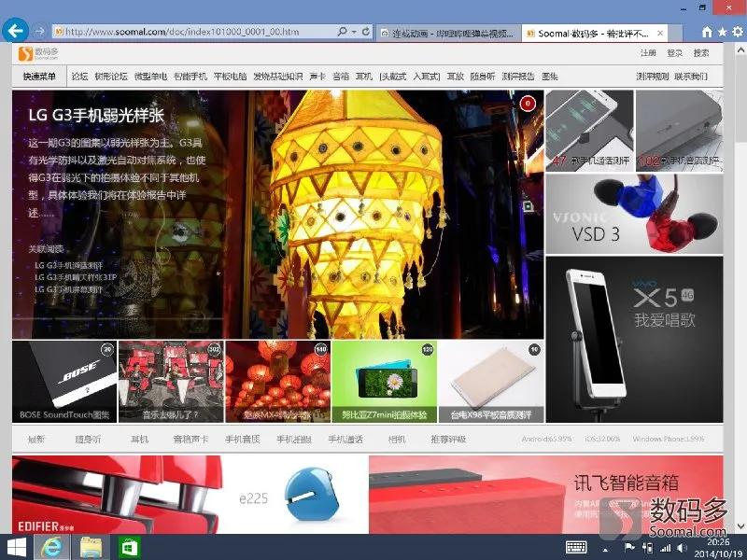The height and width of the screenshot is (560, 747).
Task: Open the 登录 login link
Action: click(674, 53)
